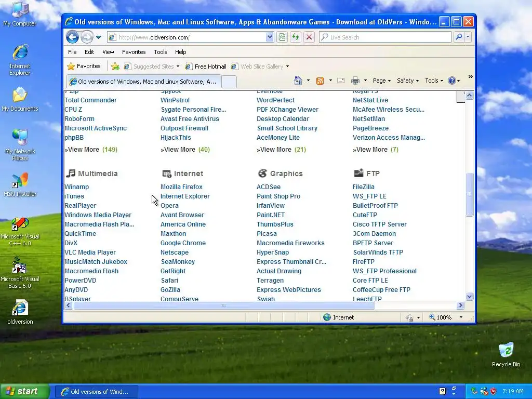The width and height of the screenshot is (532, 399).
Task: Open the Mozilla Firefox link
Action: [x=181, y=187]
